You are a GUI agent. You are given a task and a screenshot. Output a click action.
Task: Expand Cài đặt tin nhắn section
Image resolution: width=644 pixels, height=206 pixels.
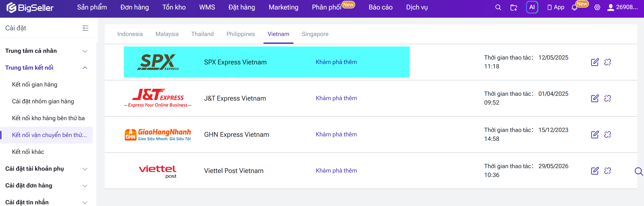pos(47,202)
